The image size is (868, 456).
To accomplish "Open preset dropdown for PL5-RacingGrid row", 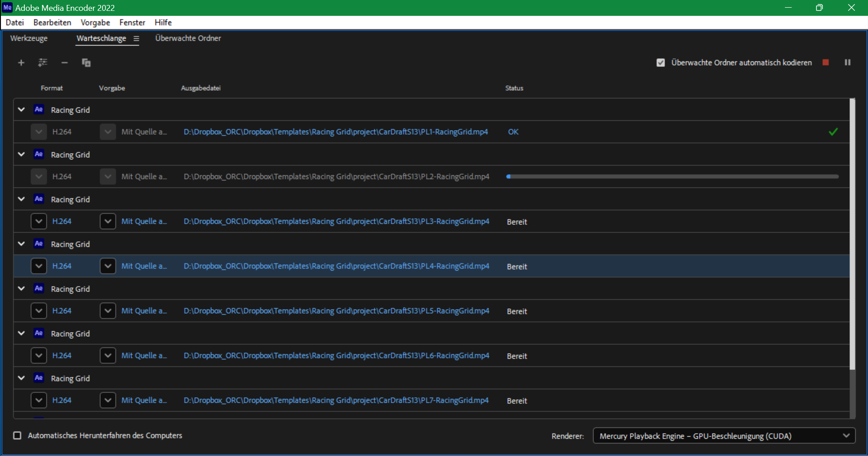I will 107,311.
